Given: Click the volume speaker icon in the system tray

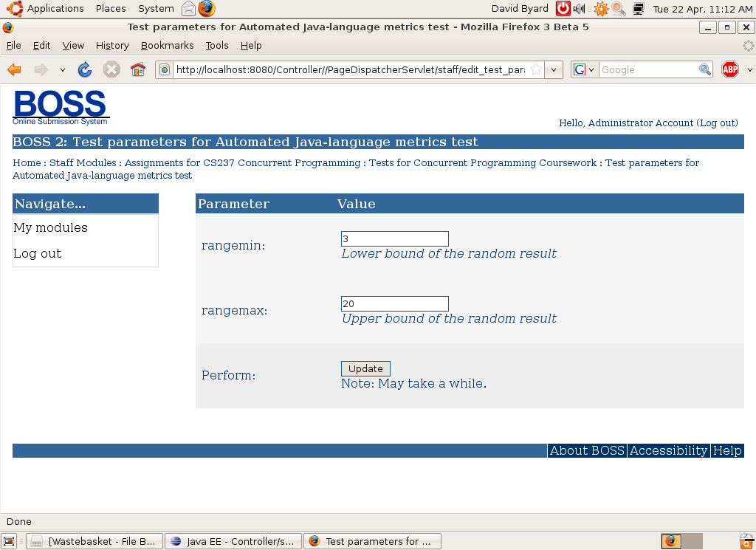Looking at the screenshot, I should tap(580, 9).
